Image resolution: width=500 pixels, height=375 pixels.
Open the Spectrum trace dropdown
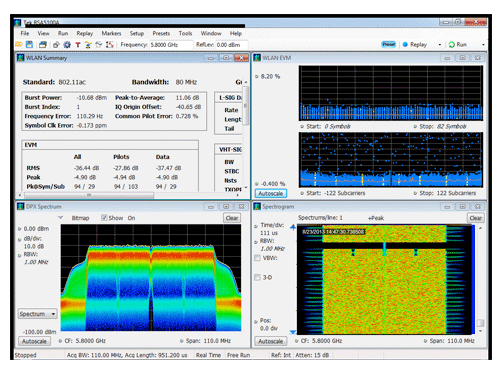point(37,314)
